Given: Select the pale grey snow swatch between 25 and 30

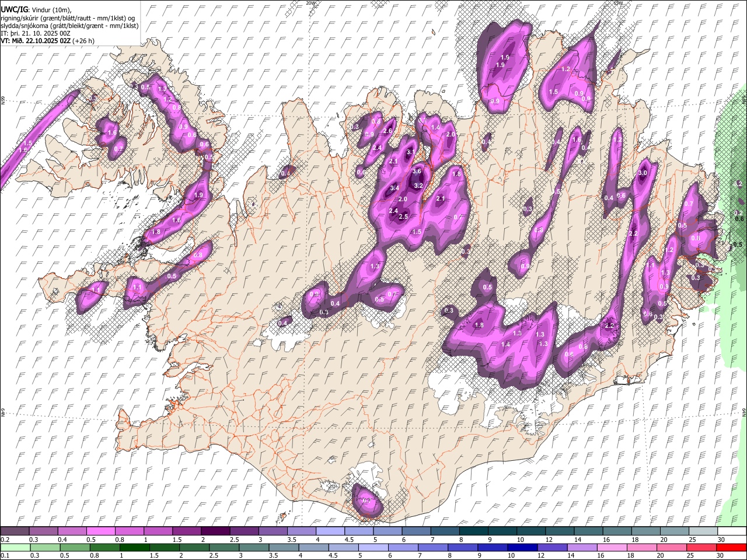Looking at the screenshot, I should click(702, 531).
